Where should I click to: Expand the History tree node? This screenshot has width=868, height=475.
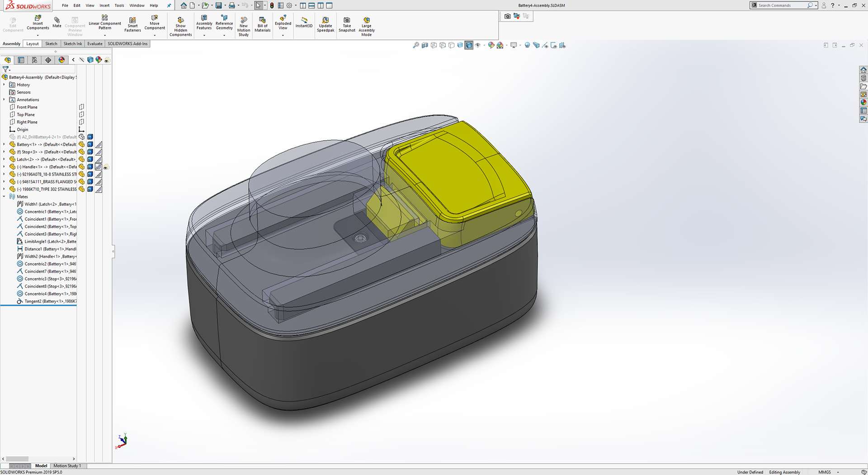pyautogui.click(x=4, y=85)
